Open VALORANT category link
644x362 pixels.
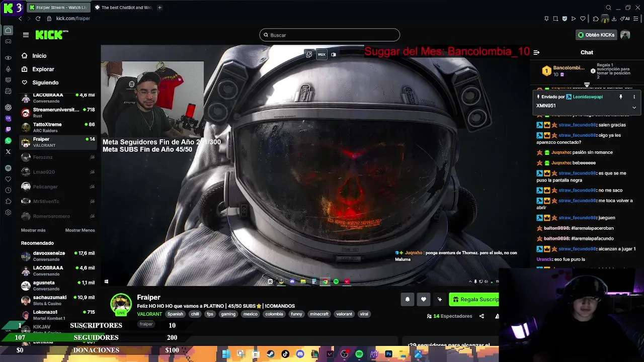[149, 314]
